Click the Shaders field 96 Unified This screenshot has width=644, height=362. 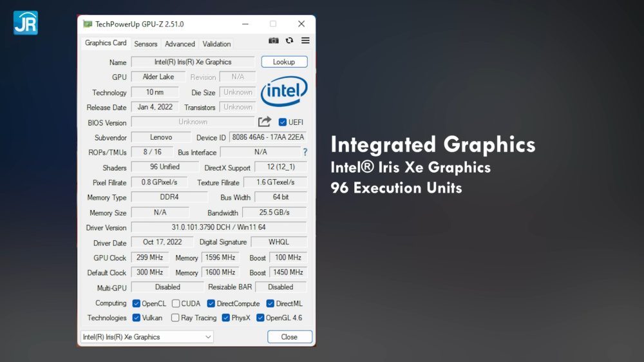pyautogui.click(x=165, y=167)
